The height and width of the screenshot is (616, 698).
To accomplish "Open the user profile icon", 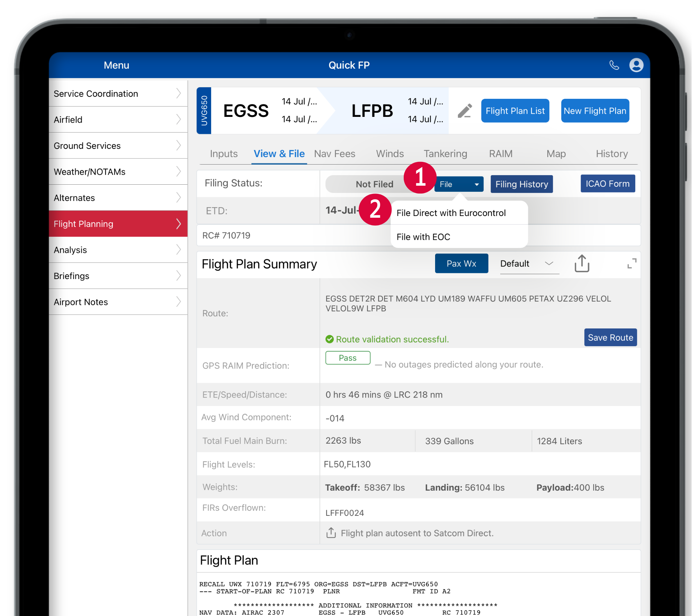I will pyautogui.click(x=636, y=65).
